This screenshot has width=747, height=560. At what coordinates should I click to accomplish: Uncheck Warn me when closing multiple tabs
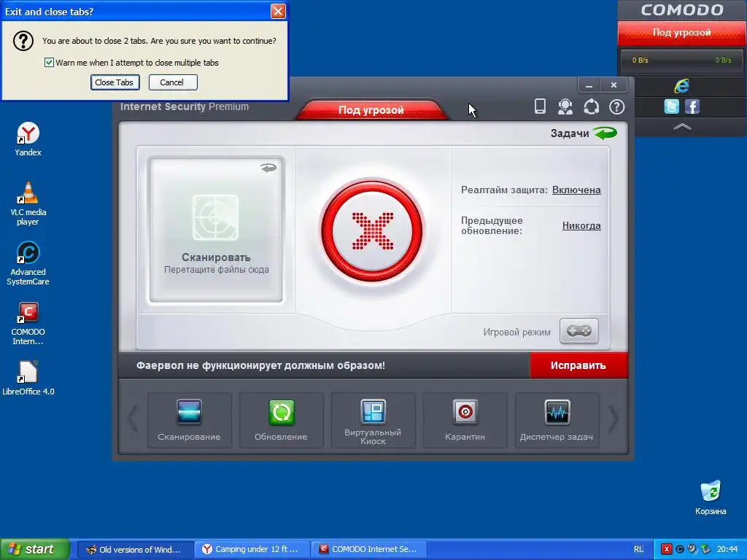pos(49,63)
